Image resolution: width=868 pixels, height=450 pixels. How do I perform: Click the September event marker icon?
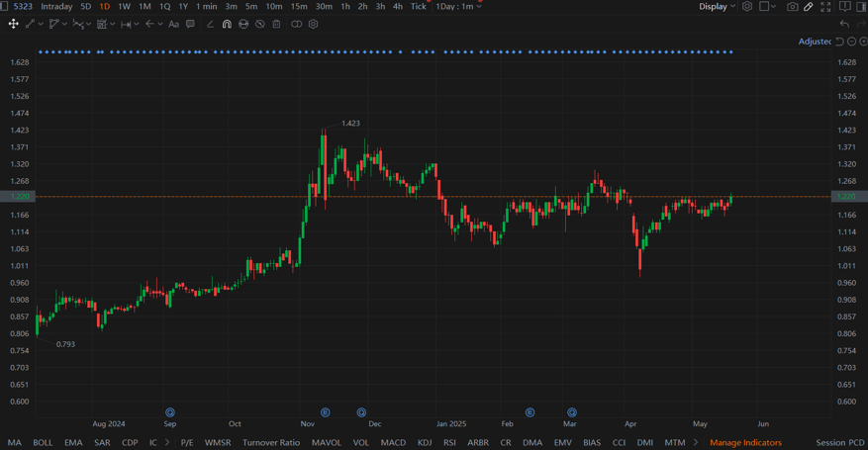170,412
